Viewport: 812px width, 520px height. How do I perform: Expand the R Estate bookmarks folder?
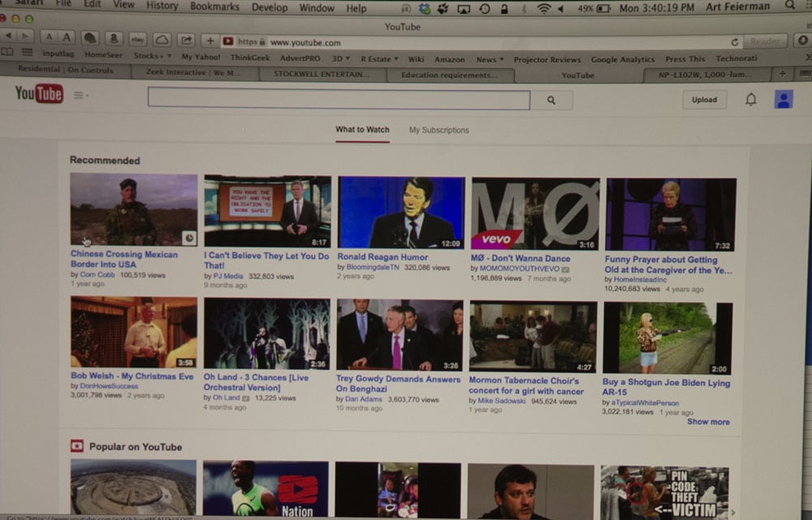[x=379, y=59]
